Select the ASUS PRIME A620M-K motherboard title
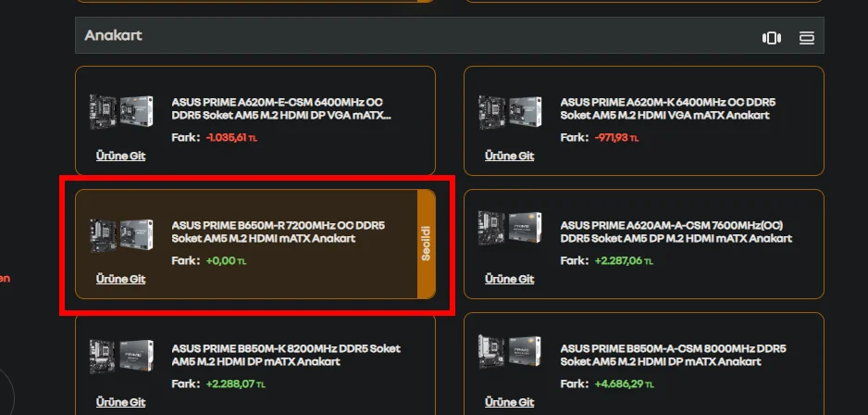This screenshot has width=868, height=415. (667, 109)
